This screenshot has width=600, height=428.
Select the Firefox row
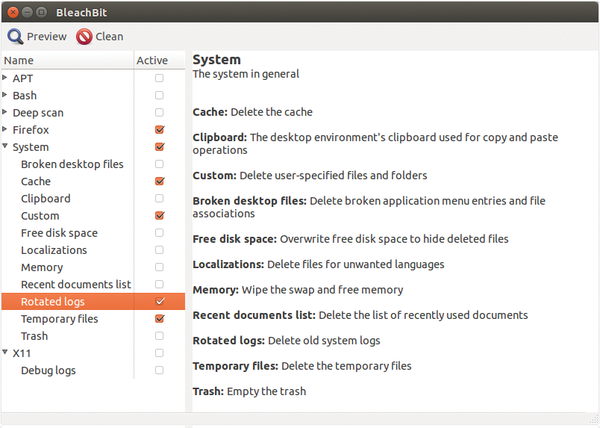pyautogui.click(x=93, y=130)
